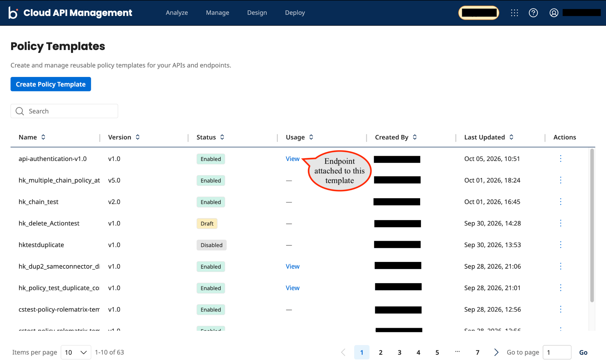
Task: Open actions menu for hk_multiple_chain_policy_at row
Action: click(x=560, y=180)
